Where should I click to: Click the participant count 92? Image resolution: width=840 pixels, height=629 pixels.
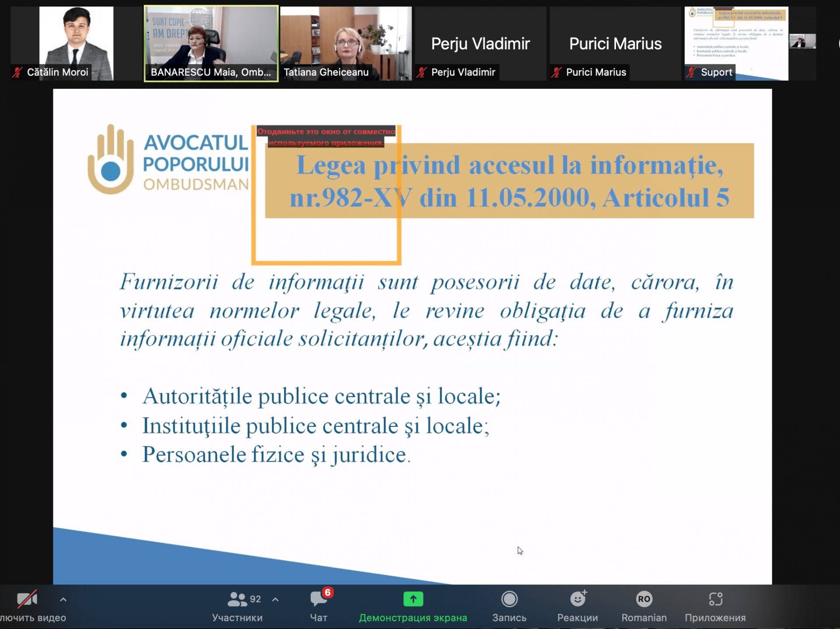click(x=255, y=599)
